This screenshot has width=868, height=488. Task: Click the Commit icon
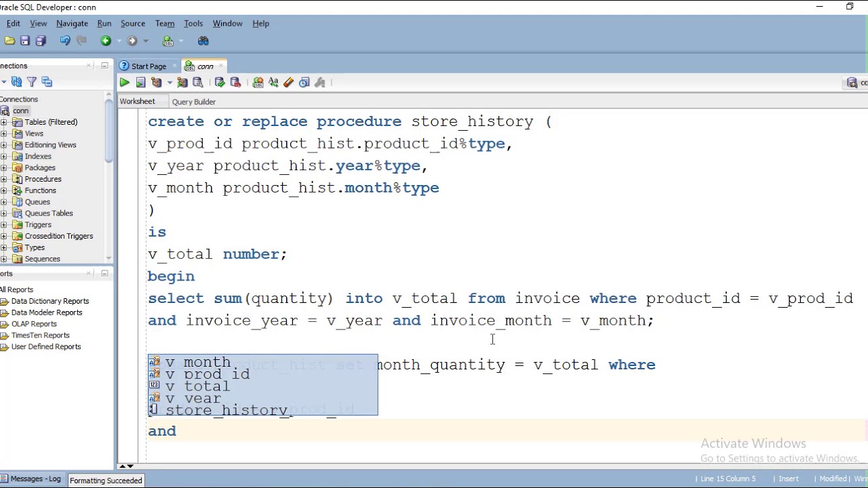pos(220,83)
